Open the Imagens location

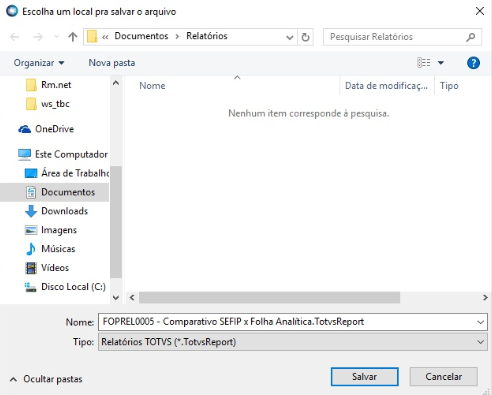tap(59, 230)
